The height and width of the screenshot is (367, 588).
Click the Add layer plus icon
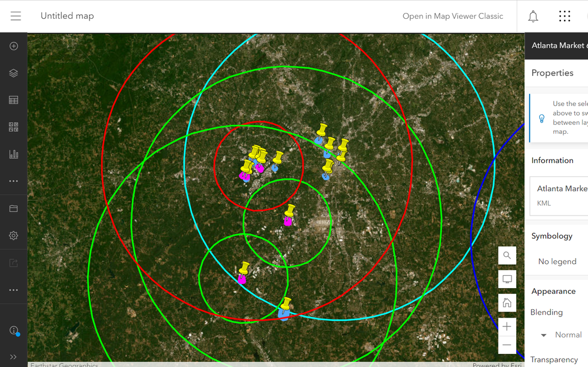[14, 46]
